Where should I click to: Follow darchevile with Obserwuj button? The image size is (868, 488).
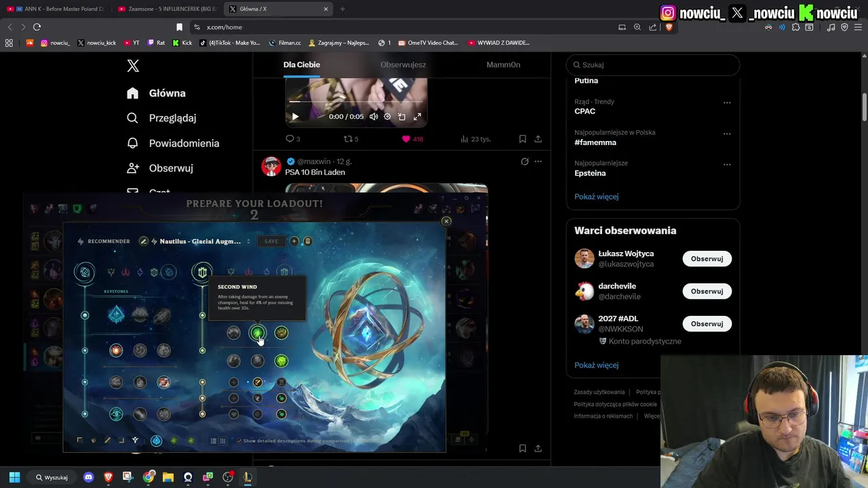[x=707, y=291]
